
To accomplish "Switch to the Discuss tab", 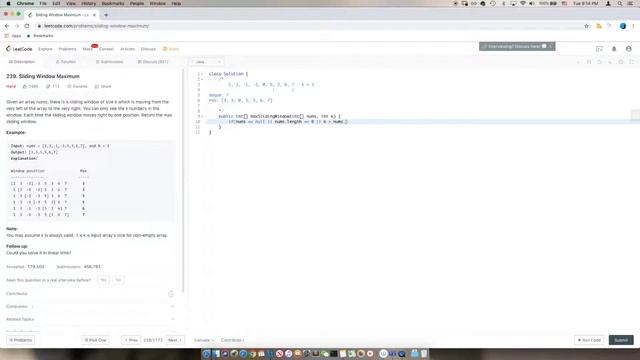I will [153, 62].
